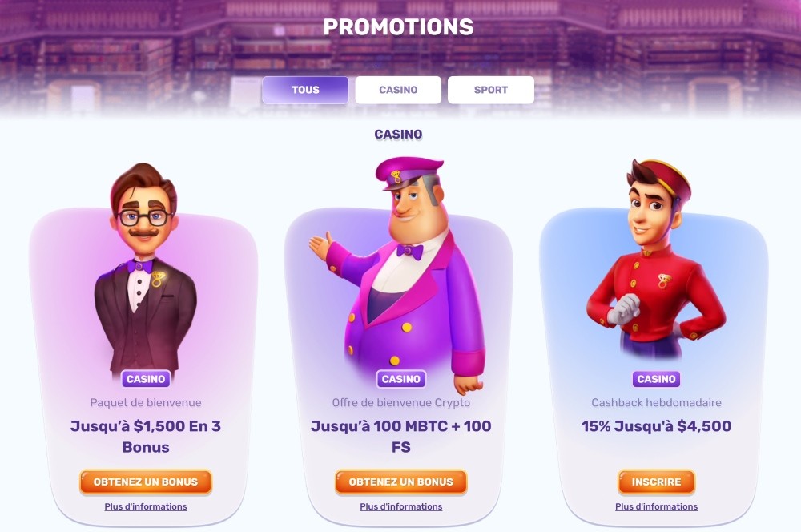Switch to the CASINO filter tab

click(x=398, y=90)
